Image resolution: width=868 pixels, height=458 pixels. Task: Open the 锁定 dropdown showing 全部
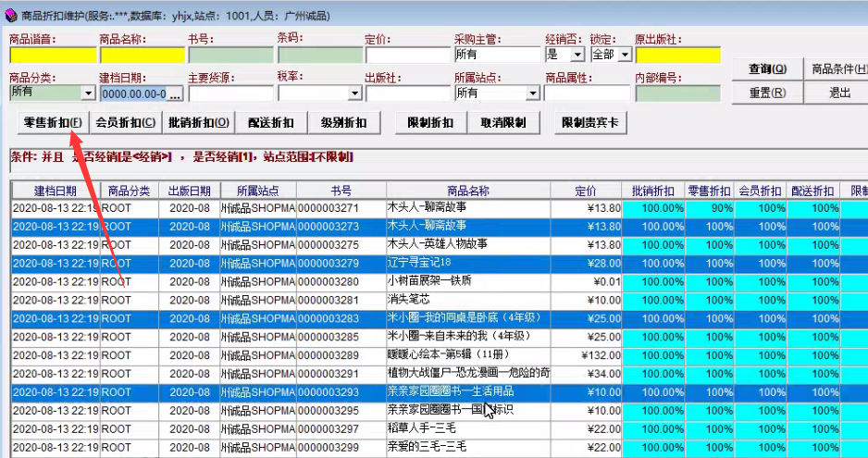[x=625, y=55]
